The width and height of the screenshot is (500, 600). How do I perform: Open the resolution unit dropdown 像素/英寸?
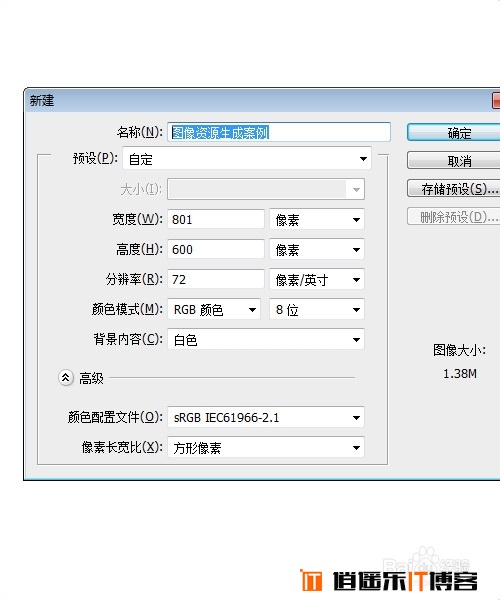click(317, 279)
